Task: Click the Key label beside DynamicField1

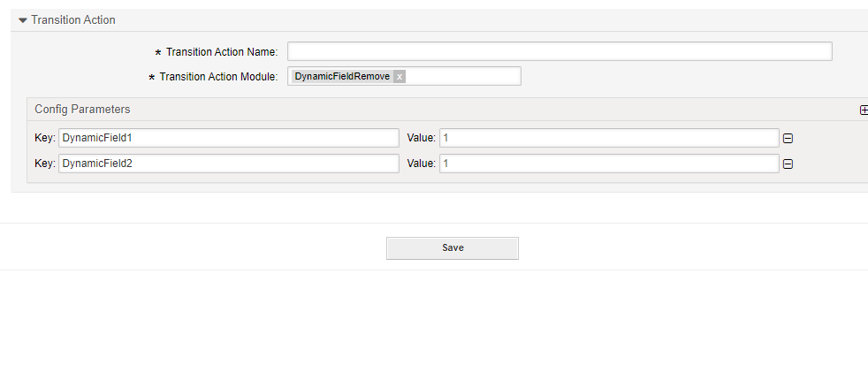Action: point(45,138)
